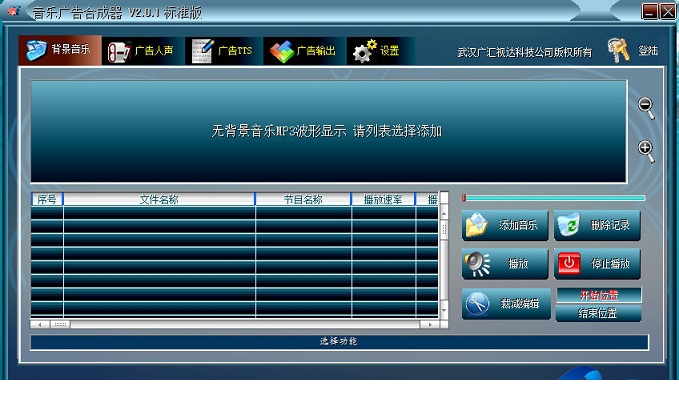Viewport: 679px width, 395px height.
Task: Click the 选择功能 status bar
Action: coord(339,342)
